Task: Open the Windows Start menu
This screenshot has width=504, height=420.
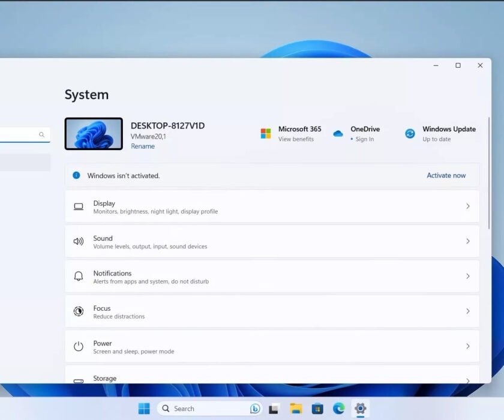Action: tap(144, 409)
